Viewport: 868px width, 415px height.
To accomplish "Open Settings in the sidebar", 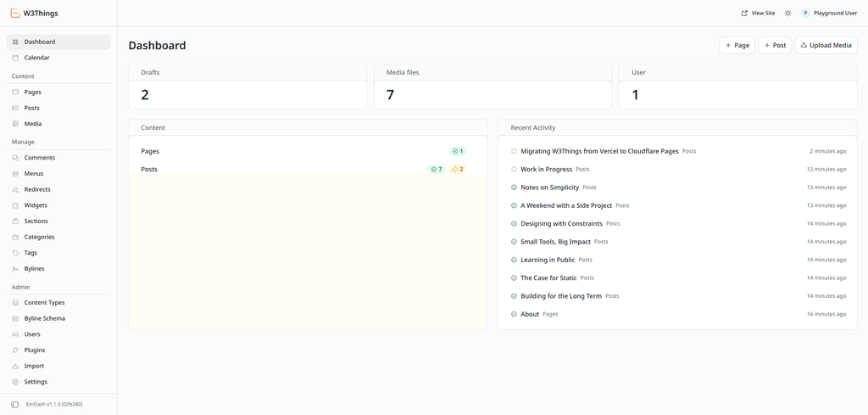I will click(x=58, y=382).
